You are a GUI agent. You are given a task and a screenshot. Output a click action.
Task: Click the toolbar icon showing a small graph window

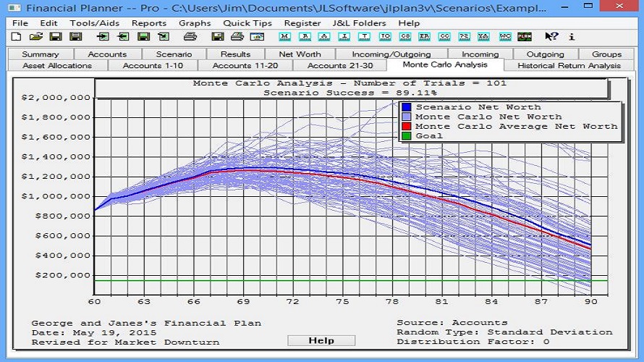(257, 37)
